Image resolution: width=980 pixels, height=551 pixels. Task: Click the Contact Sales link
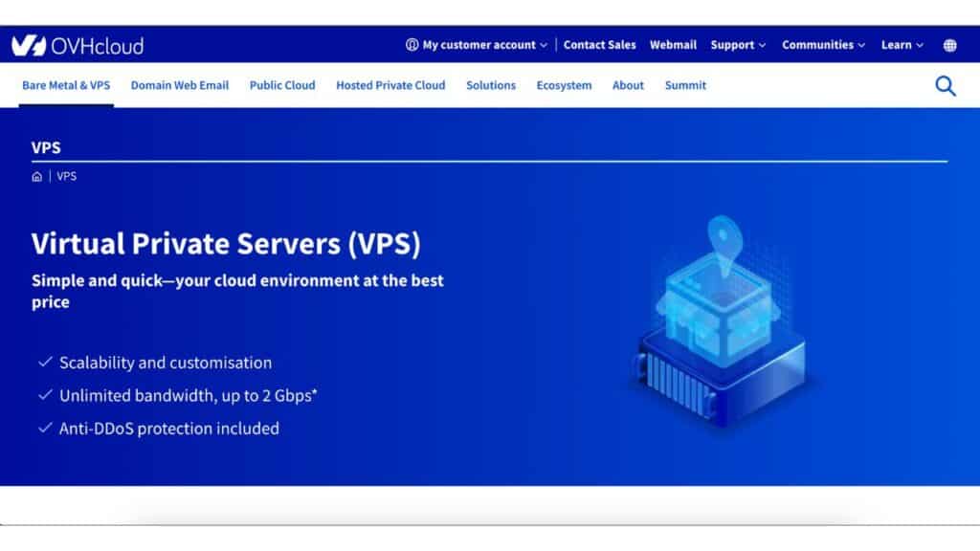[x=599, y=45]
